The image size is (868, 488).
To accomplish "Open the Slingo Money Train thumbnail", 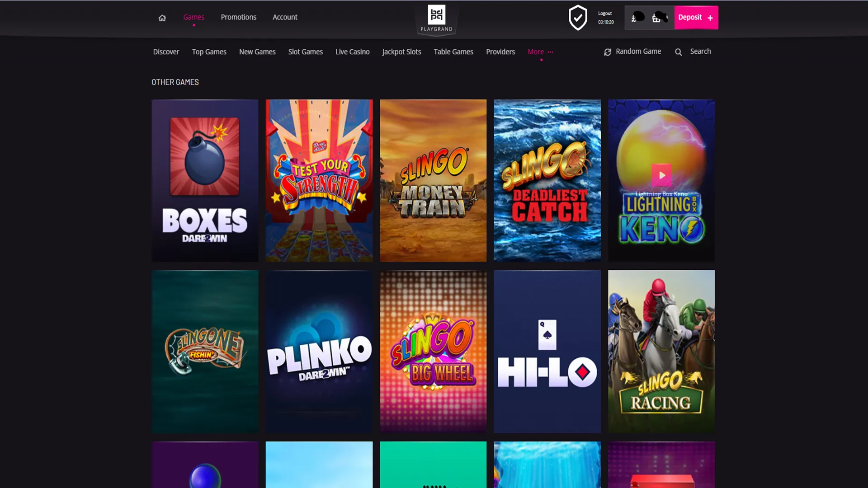I will tap(433, 180).
